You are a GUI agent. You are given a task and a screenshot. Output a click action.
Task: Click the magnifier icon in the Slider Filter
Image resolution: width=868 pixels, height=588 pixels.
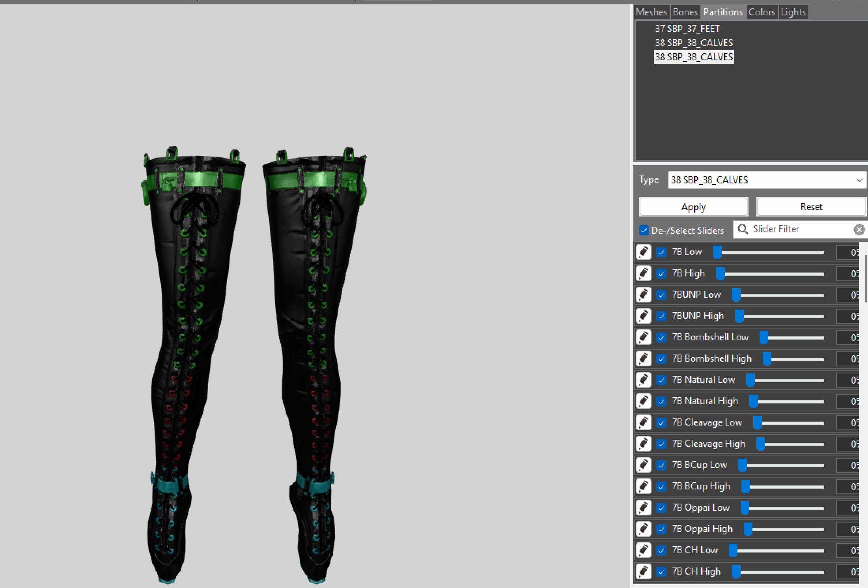click(x=743, y=229)
